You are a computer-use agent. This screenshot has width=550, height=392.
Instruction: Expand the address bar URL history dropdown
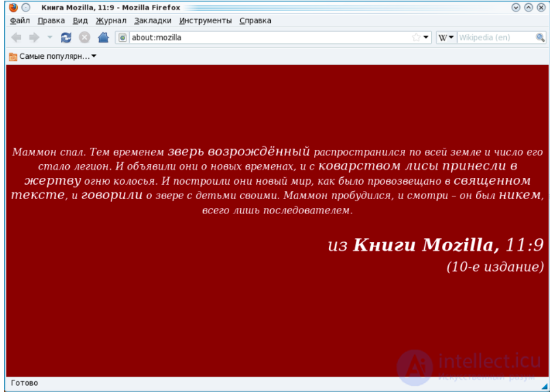(426, 38)
